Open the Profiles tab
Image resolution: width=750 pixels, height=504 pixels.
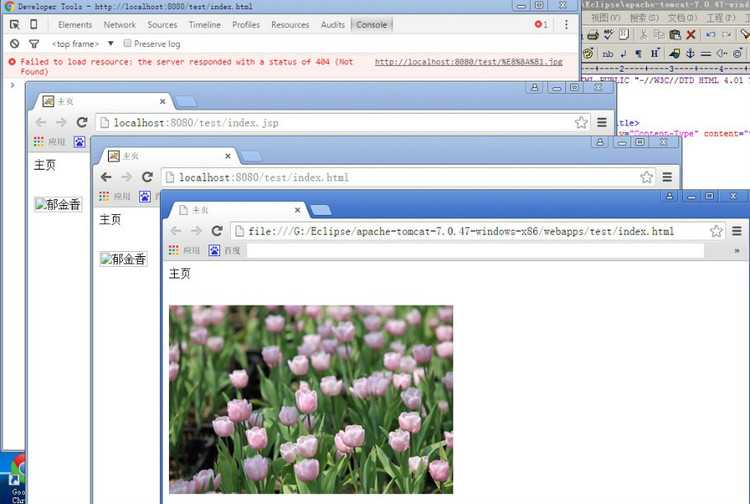[246, 24]
